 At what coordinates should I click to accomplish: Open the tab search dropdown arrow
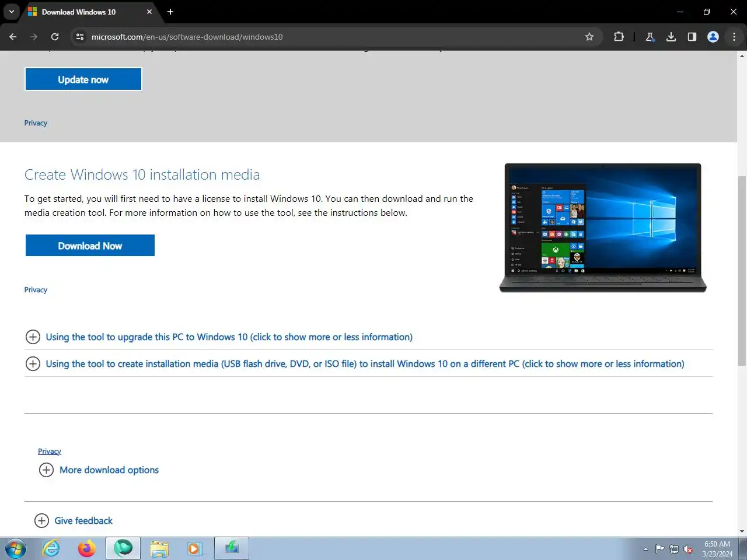(11, 12)
